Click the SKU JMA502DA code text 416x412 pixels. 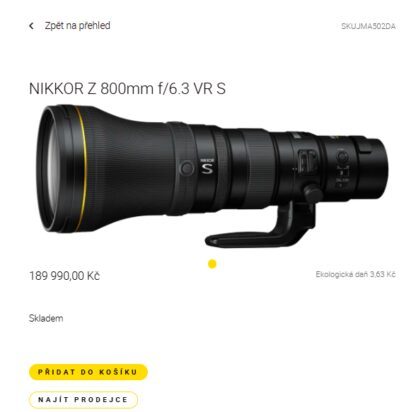pyautogui.click(x=368, y=26)
